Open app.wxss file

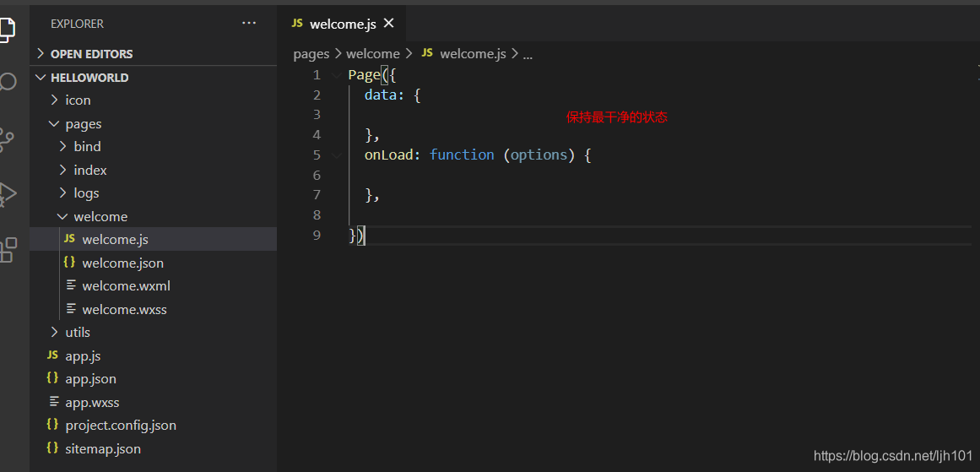(153, 402)
